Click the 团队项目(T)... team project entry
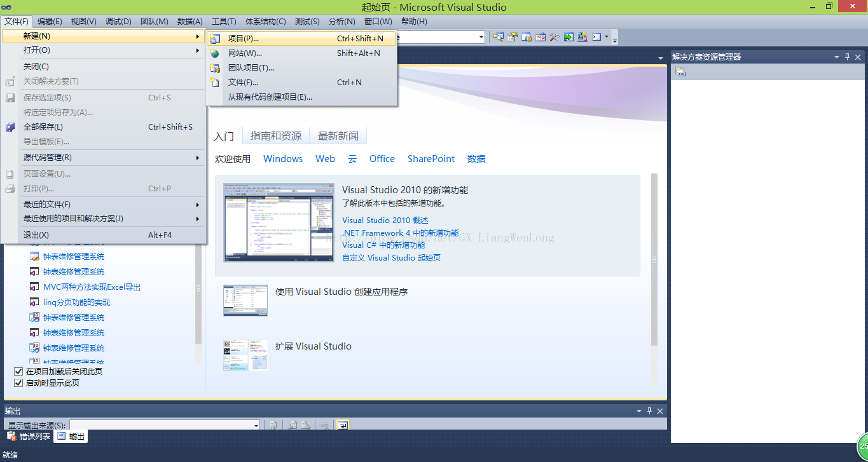 (x=301, y=67)
